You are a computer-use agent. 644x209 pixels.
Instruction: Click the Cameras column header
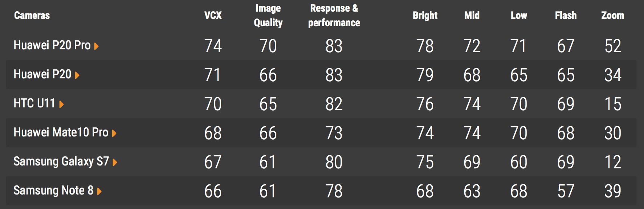click(32, 15)
